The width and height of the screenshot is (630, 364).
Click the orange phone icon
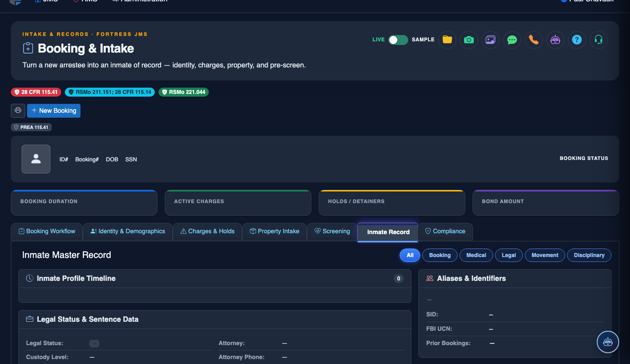click(x=534, y=40)
